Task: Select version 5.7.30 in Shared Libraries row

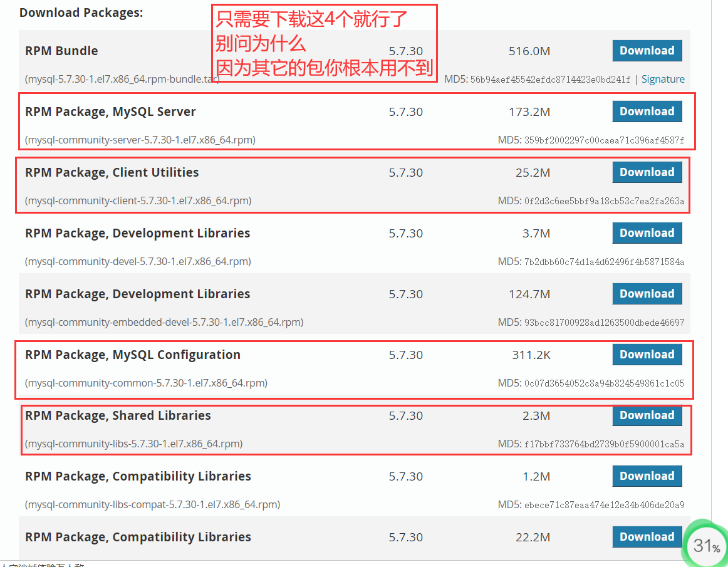Action: click(x=406, y=415)
